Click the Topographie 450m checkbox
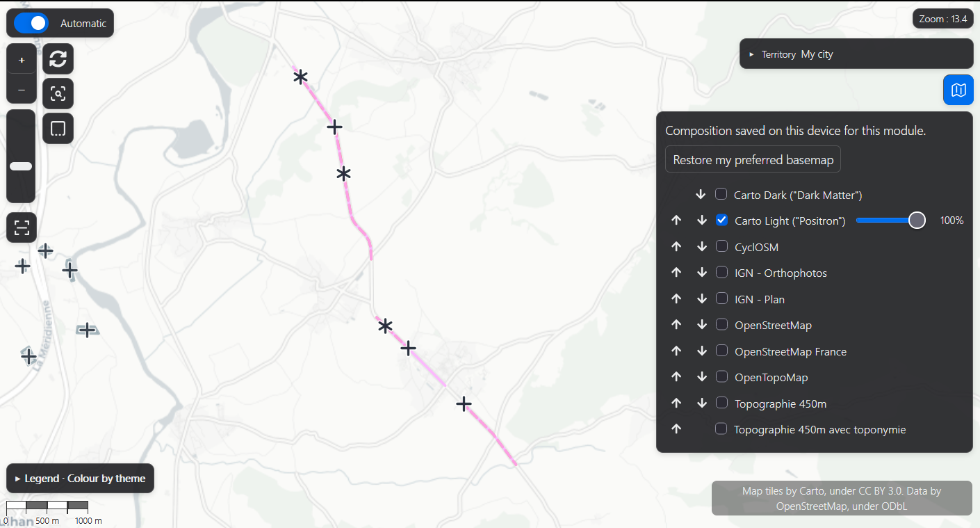This screenshot has height=528, width=980. coord(721,403)
